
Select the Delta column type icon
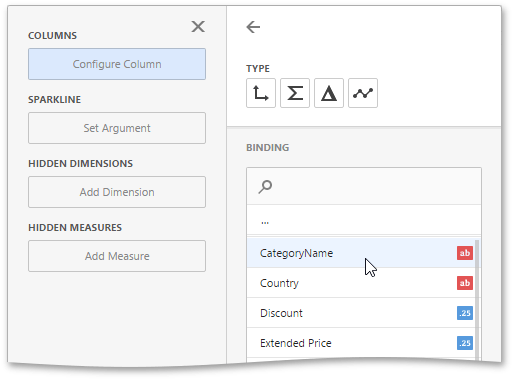[329, 93]
